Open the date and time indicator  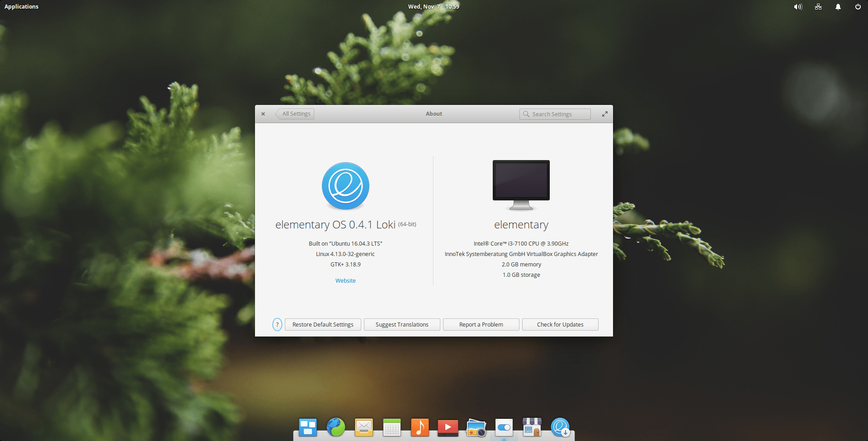tap(434, 7)
